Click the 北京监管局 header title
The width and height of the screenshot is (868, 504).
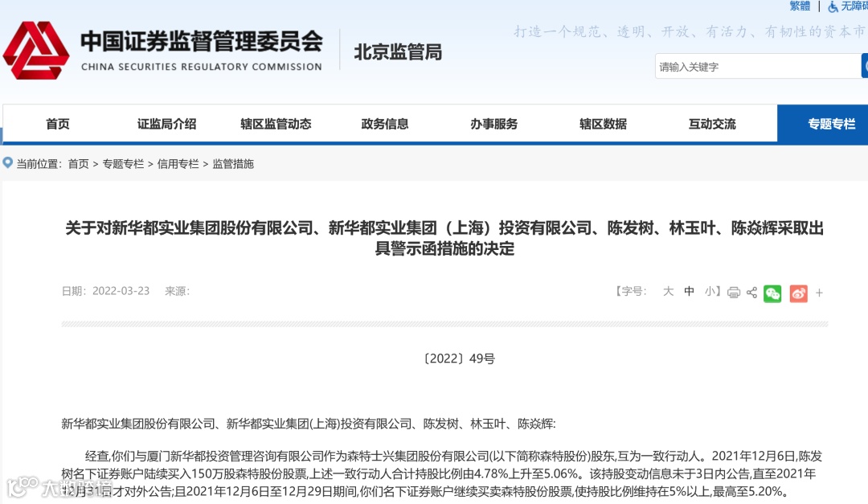tap(398, 52)
